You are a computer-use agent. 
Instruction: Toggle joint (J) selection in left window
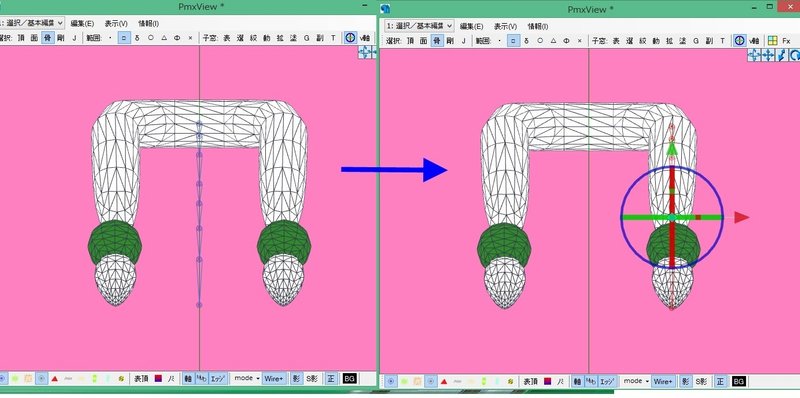tap(74, 38)
